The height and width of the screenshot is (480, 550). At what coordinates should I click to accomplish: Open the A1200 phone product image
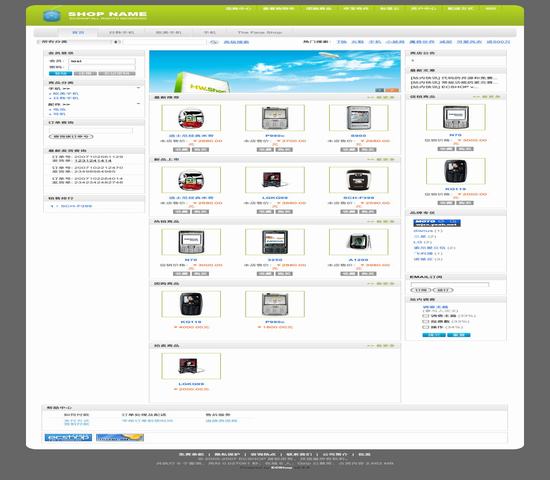pyautogui.click(x=358, y=242)
